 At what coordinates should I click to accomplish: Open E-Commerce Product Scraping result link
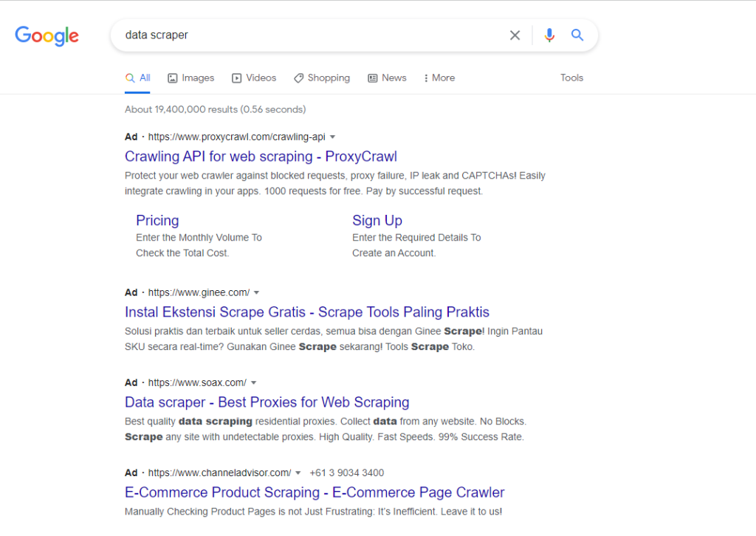pos(315,492)
